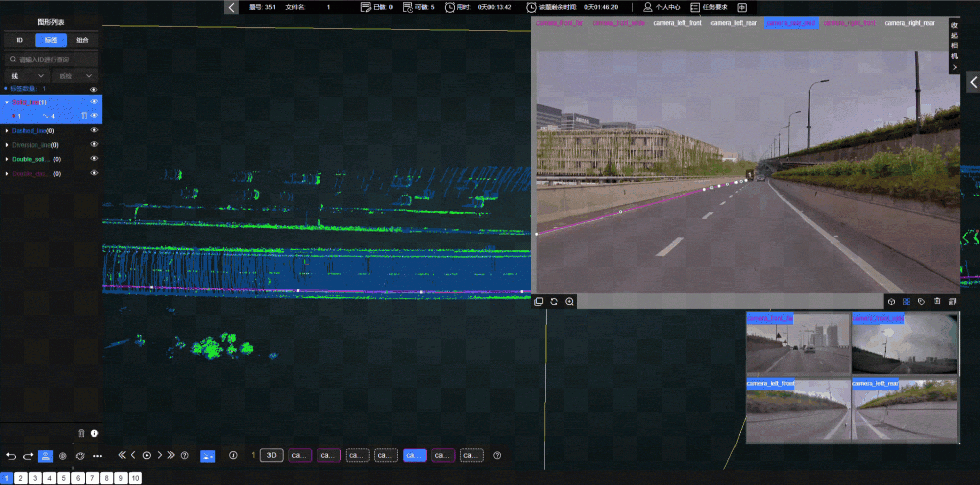Click the 3D cube icon under camera image

(891, 302)
